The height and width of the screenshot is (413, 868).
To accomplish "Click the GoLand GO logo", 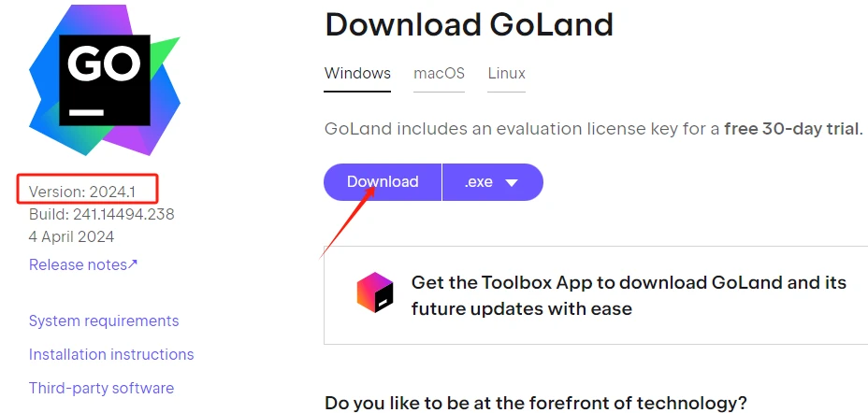I will tap(105, 79).
